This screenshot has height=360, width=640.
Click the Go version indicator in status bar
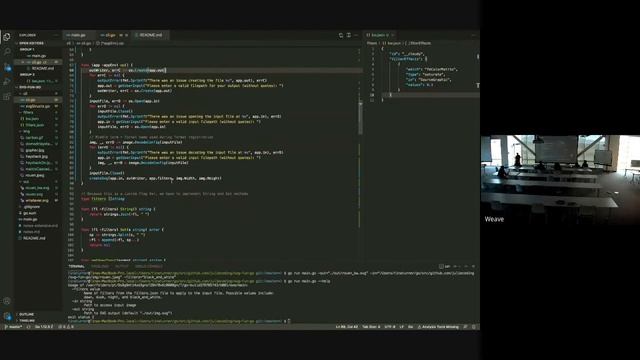tap(44, 327)
